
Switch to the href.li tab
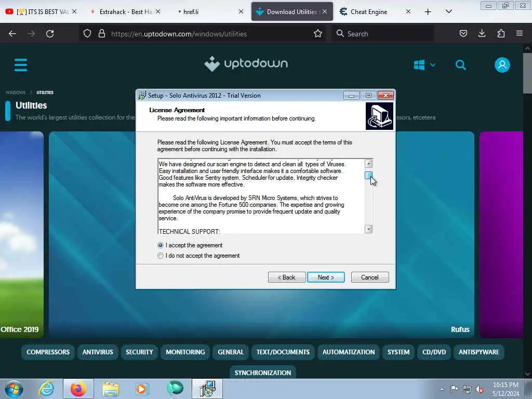[208, 12]
